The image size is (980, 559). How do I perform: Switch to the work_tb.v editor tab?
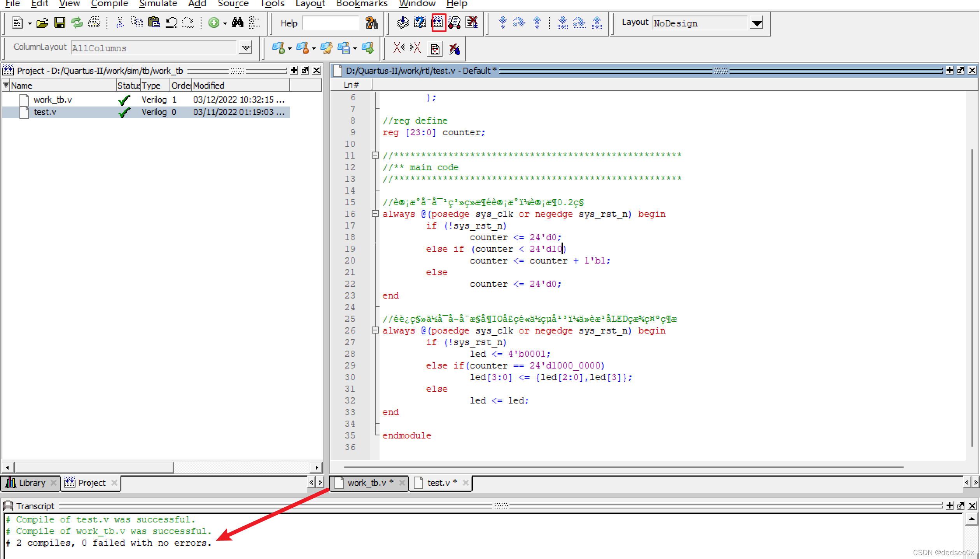coord(366,483)
